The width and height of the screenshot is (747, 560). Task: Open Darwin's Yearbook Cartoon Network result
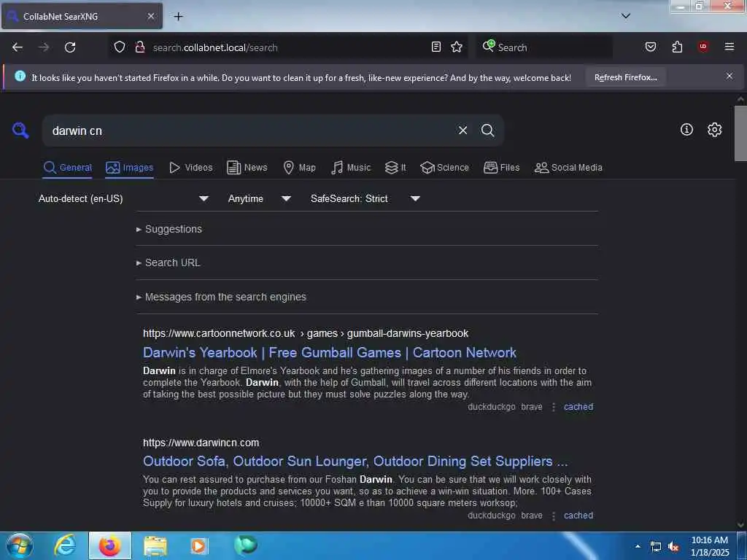click(x=330, y=353)
